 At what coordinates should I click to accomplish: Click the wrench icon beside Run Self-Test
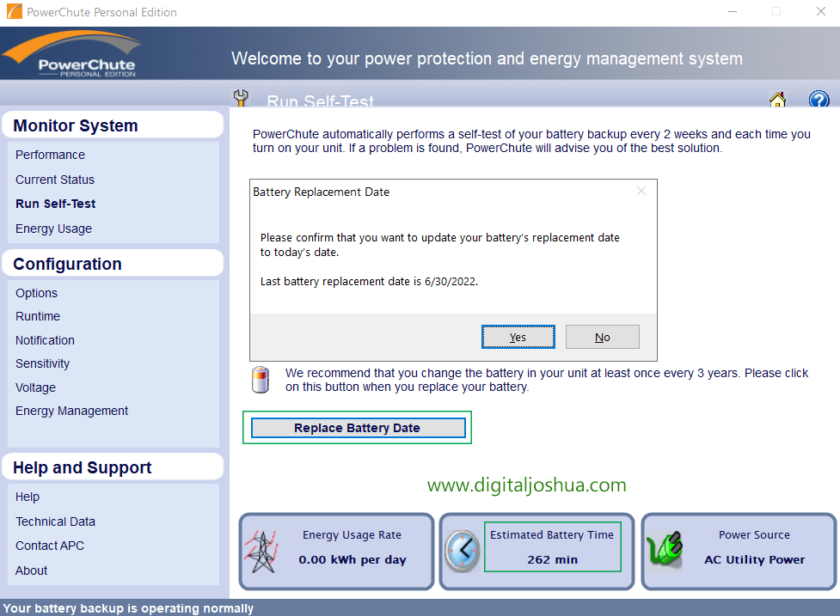[241, 98]
